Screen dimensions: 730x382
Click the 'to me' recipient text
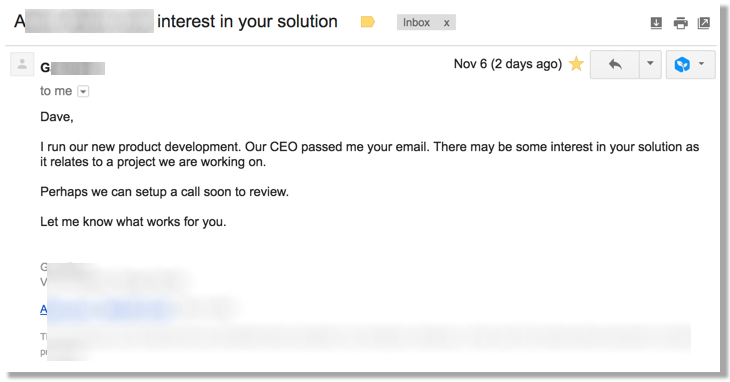[56, 91]
